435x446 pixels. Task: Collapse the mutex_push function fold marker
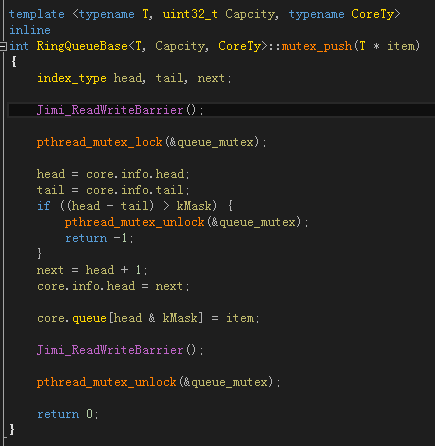(x=3, y=46)
